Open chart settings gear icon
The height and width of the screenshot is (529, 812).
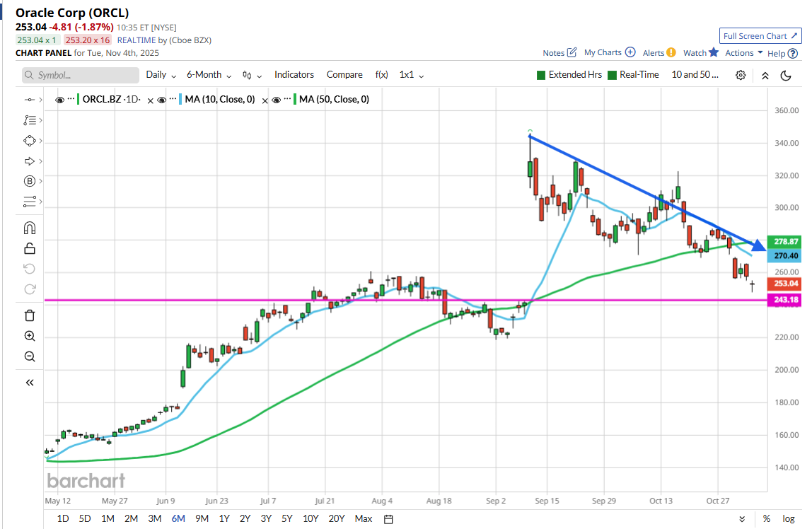(x=741, y=75)
